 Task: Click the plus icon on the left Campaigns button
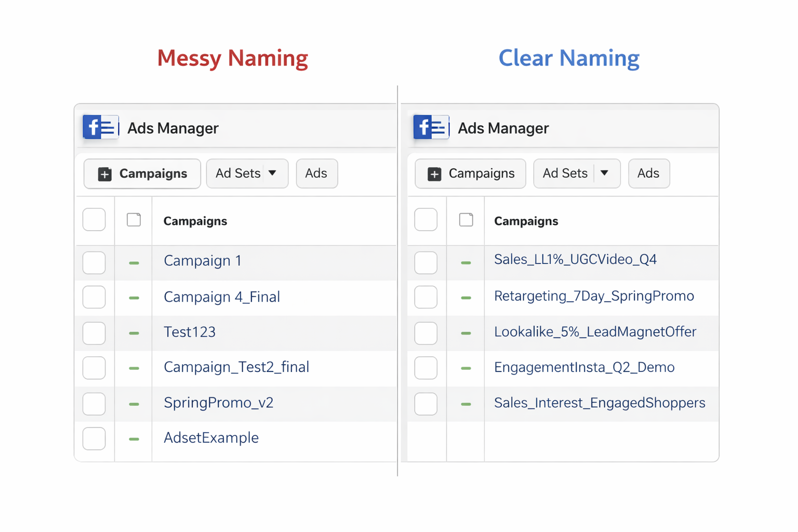pyautogui.click(x=104, y=174)
